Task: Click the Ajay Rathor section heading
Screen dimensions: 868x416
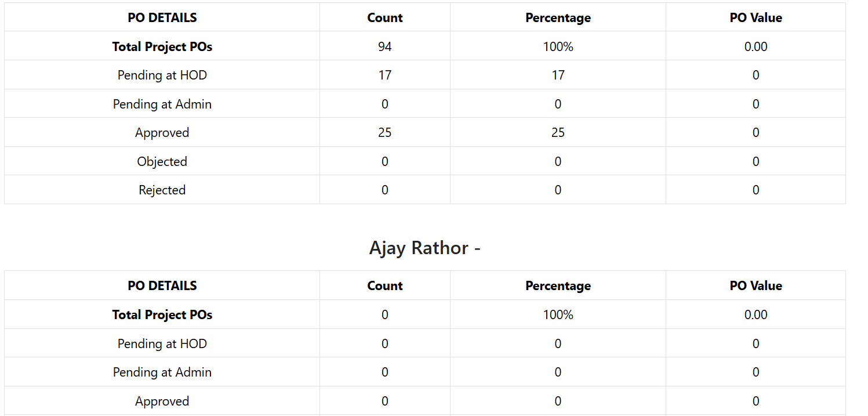Action: 424,248
